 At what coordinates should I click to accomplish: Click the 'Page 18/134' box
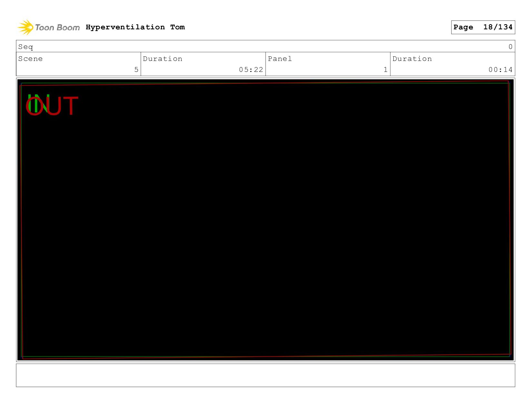coord(483,27)
